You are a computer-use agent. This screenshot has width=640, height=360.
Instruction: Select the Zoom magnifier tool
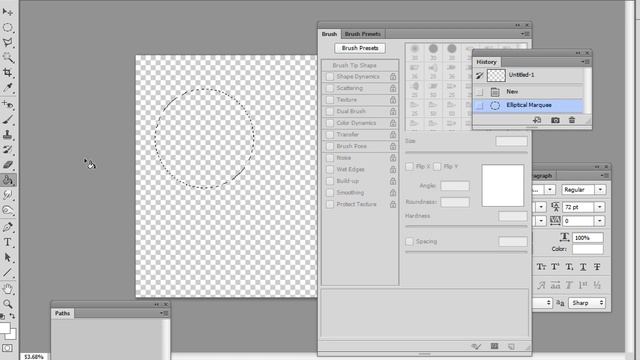click(x=7, y=304)
